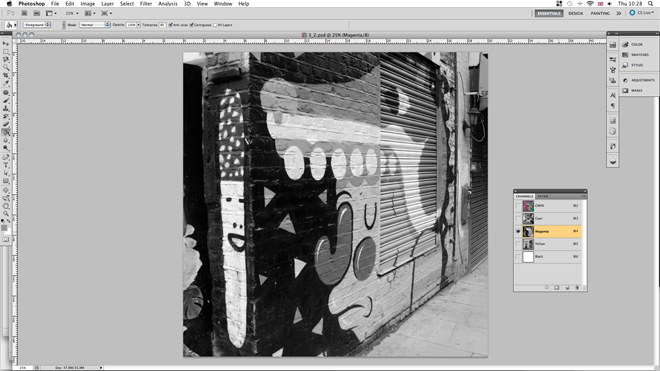Select the Rectangle shape tool
The width and height of the screenshot is (660, 371).
coord(5,181)
